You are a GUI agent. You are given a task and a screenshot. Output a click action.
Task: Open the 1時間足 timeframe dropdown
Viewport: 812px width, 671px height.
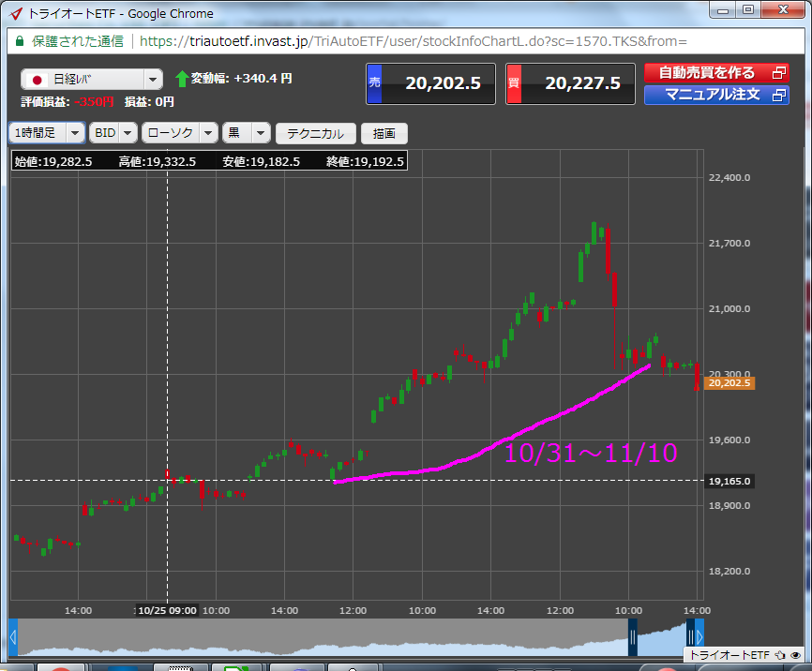point(47,133)
